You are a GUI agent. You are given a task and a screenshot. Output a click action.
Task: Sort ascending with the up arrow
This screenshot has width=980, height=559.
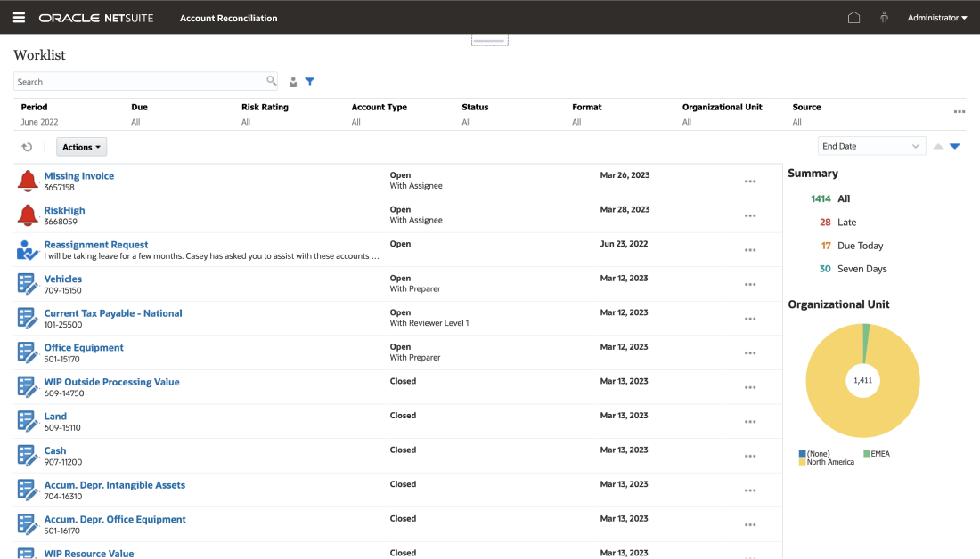click(x=937, y=147)
